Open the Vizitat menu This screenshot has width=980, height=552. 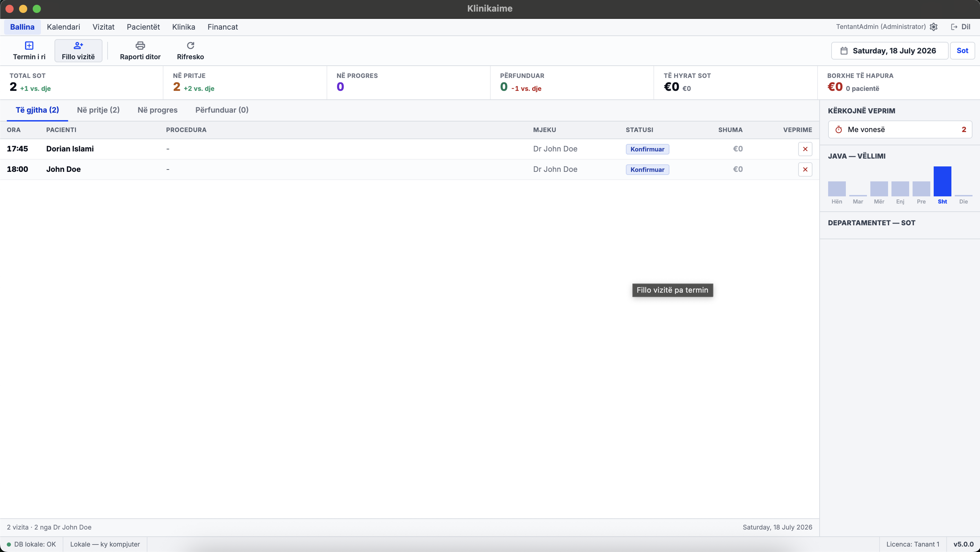pos(104,27)
